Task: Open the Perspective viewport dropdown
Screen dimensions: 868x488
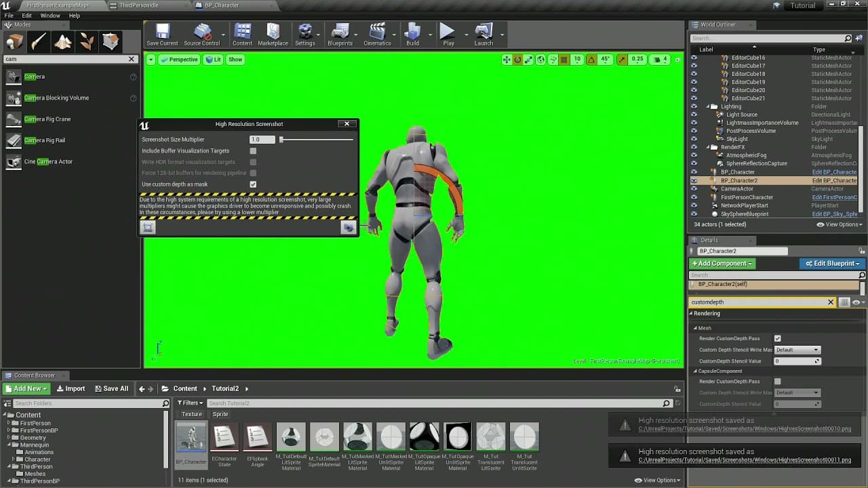Action: coord(178,60)
